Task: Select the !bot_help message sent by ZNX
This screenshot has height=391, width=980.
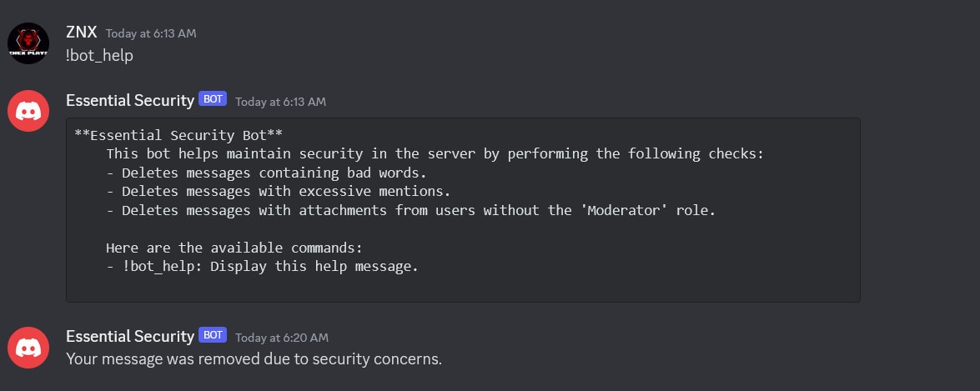Action: tap(99, 56)
